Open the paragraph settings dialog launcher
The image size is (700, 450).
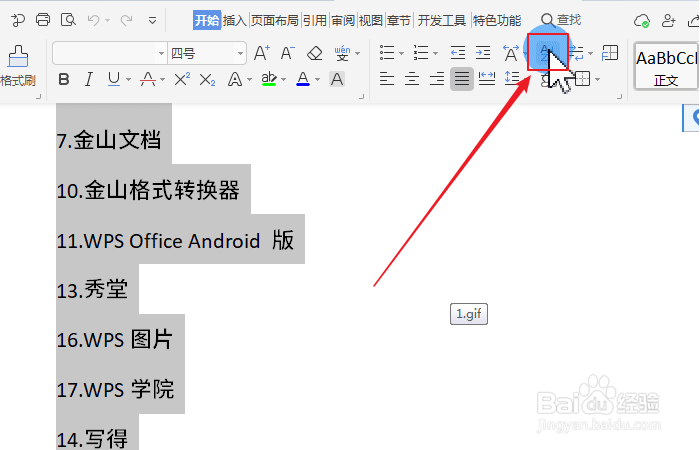click(x=620, y=96)
